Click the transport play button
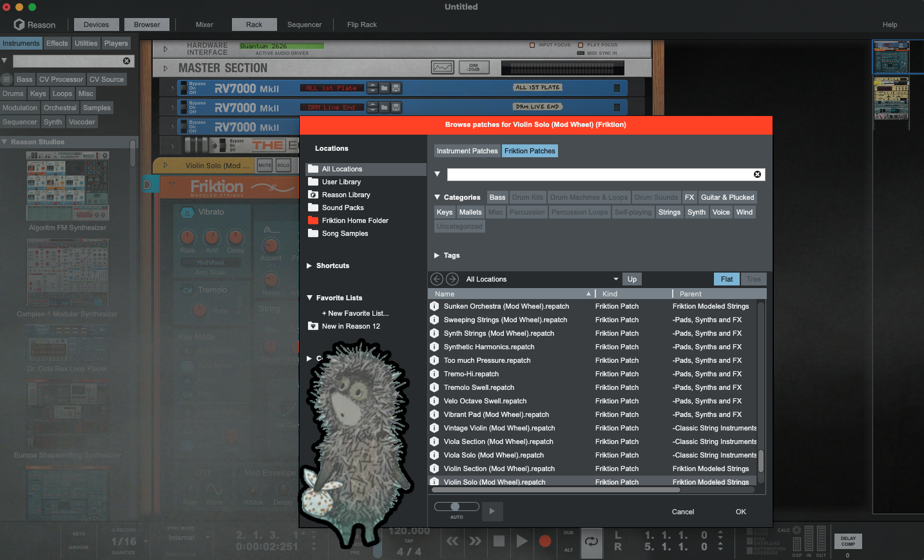The width and height of the screenshot is (924, 560). (522, 541)
